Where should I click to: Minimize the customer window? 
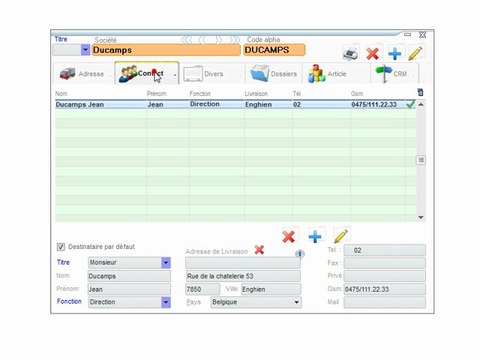(407, 35)
